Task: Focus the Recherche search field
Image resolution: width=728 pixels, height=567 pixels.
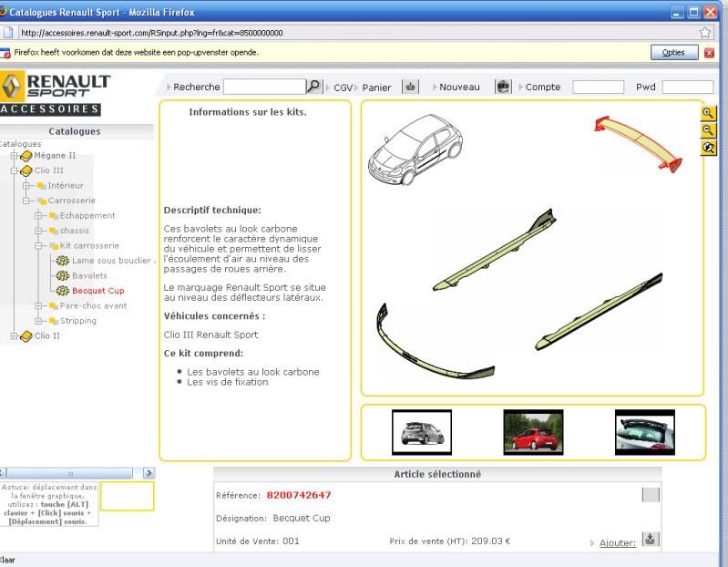Action: click(264, 87)
